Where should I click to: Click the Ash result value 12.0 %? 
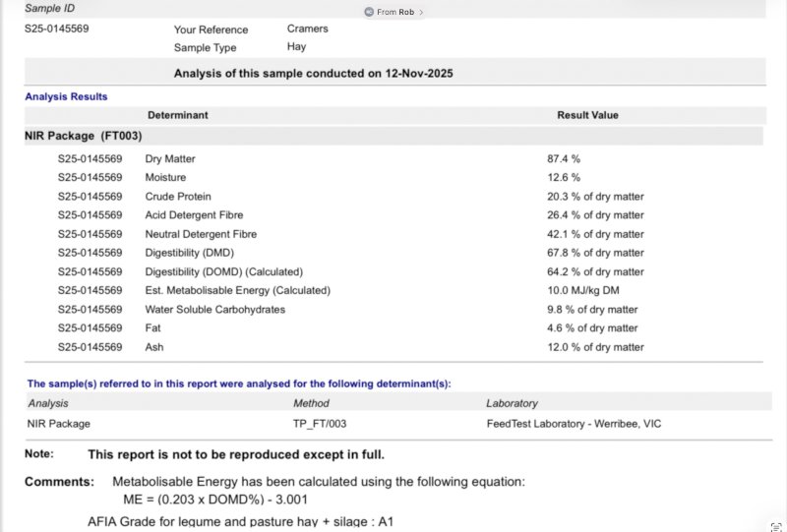point(595,347)
